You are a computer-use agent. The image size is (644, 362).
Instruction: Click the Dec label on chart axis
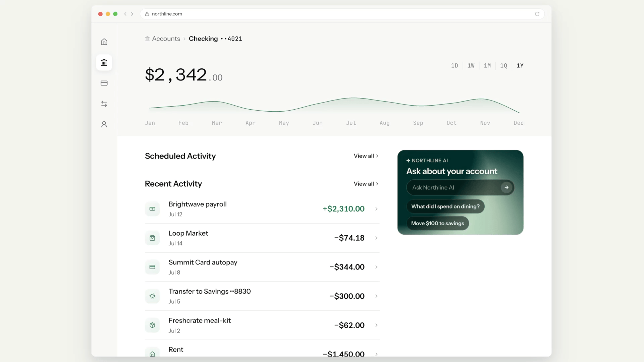click(519, 123)
